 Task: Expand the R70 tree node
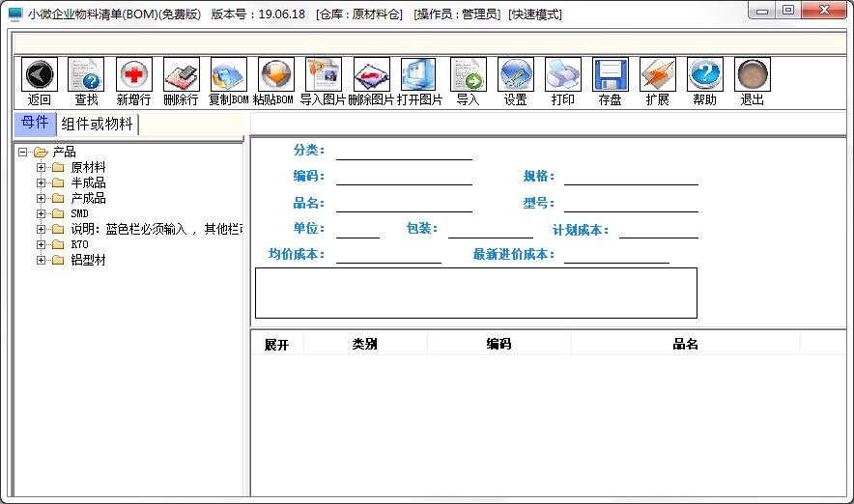(x=41, y=244)
